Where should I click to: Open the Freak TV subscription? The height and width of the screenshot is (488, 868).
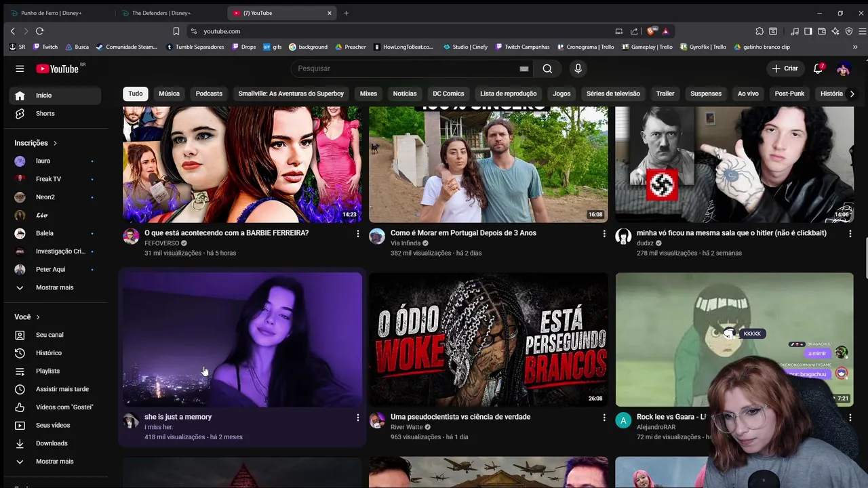[55, 179]
